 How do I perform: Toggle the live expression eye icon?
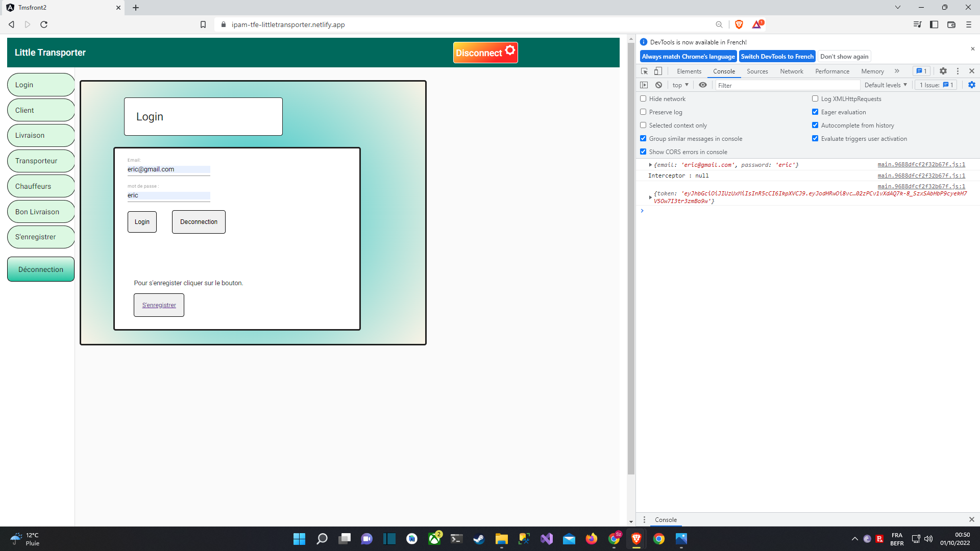[703, 85]
